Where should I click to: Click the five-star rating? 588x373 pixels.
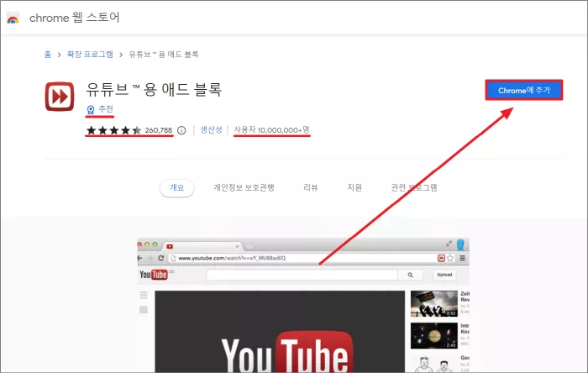pyautogui.click(x=113, y=130)
